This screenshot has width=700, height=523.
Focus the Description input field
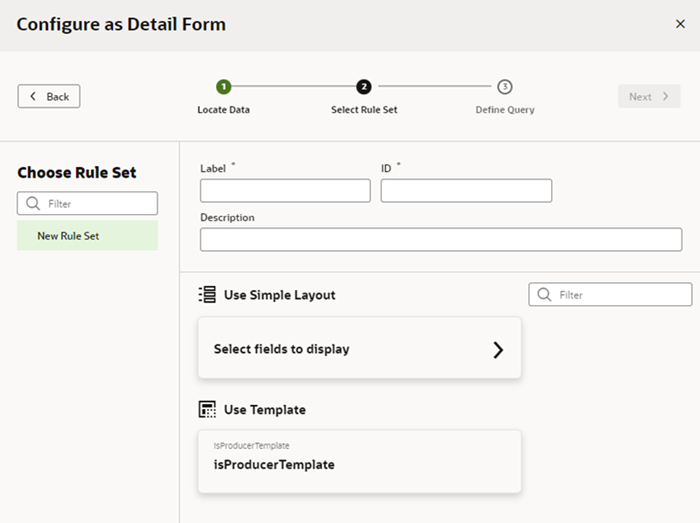(441, 240)
